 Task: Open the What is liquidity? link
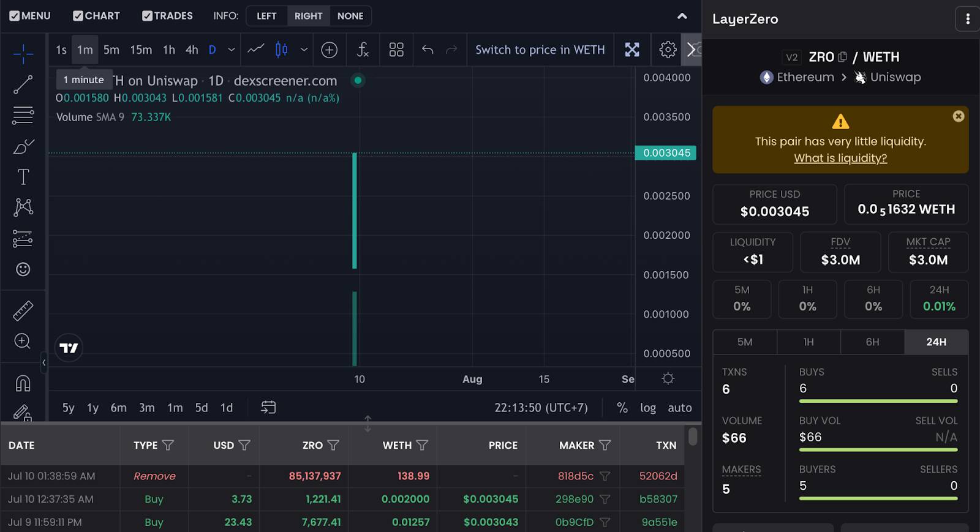tap(840, 158)
